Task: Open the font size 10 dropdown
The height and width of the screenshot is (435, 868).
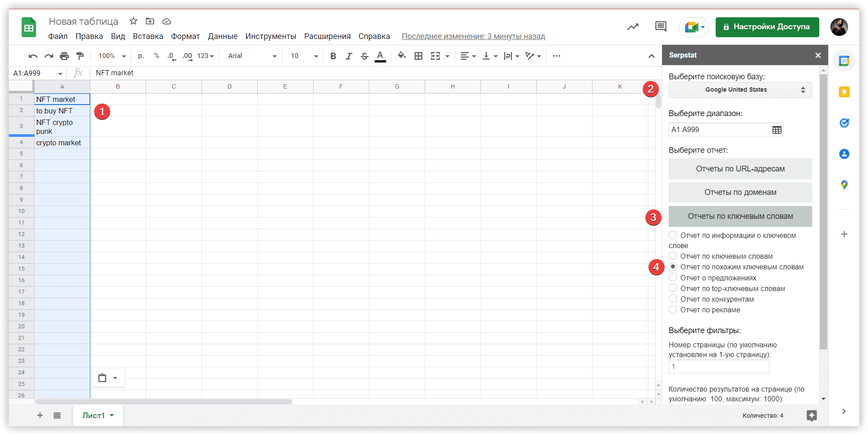Action: [x=304, y=56]
